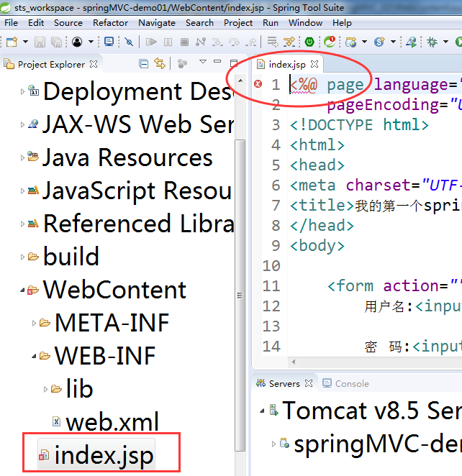Expand the JAX-WS Web Services node

22,124
